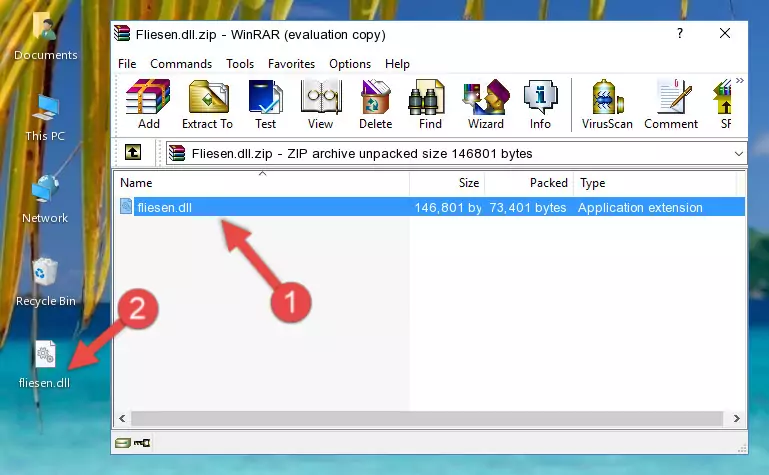Open the Commands menu
The width and height of the screenshot is (769, 475).
(181, 64)
